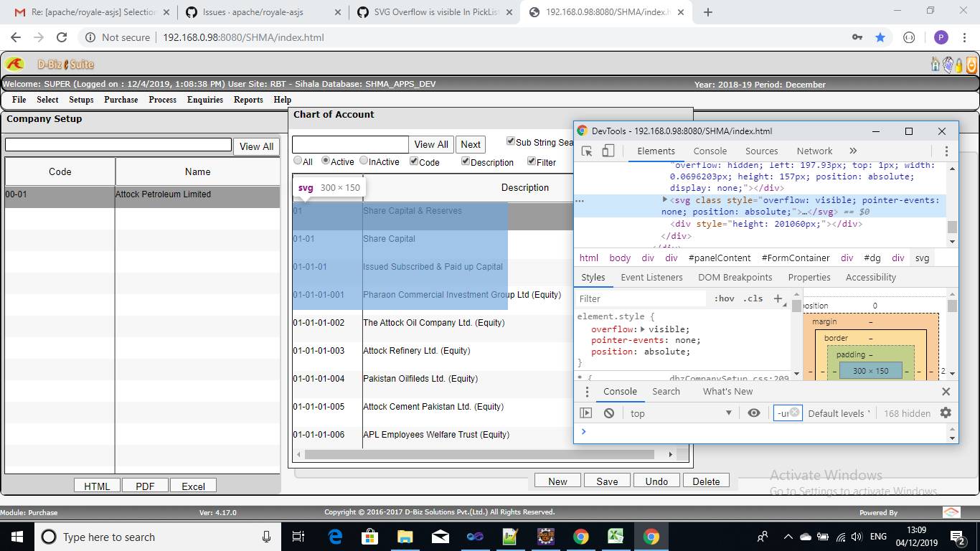Open the Reports menu
The height and width of the screenshot is (551, 980).
(x=248, y=100)
